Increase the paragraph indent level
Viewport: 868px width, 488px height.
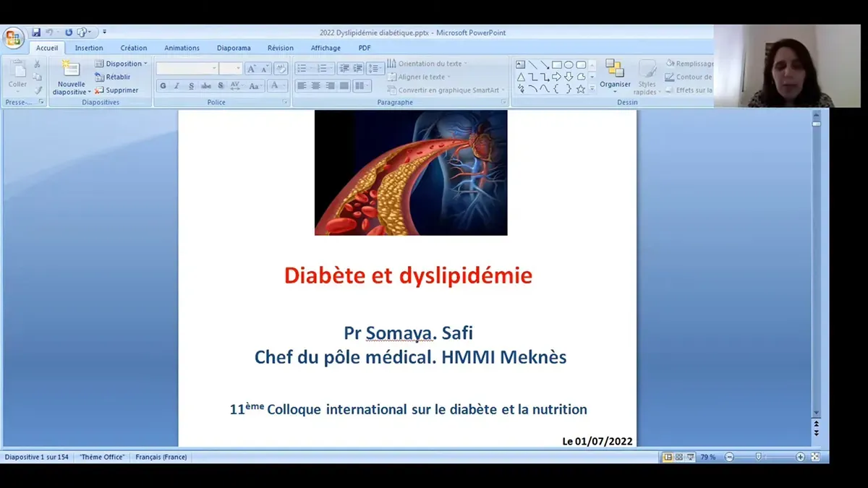pyautogui.click(x=357, y=69)
